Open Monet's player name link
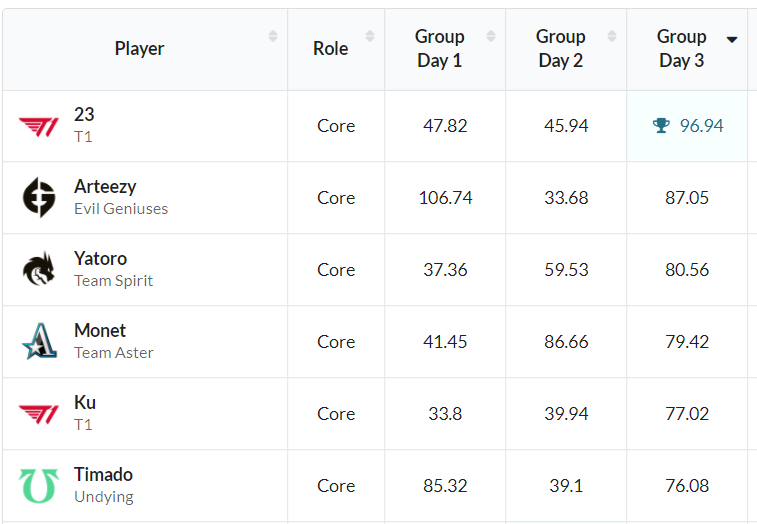The image size is (757, 524). click(x=100, y=331)
